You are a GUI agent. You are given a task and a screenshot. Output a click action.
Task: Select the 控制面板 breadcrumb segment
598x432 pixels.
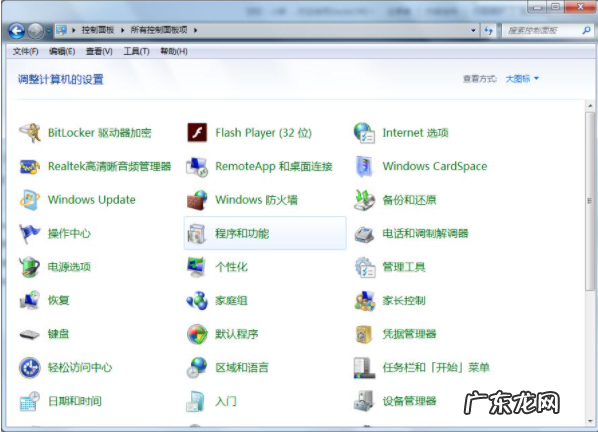98,30
